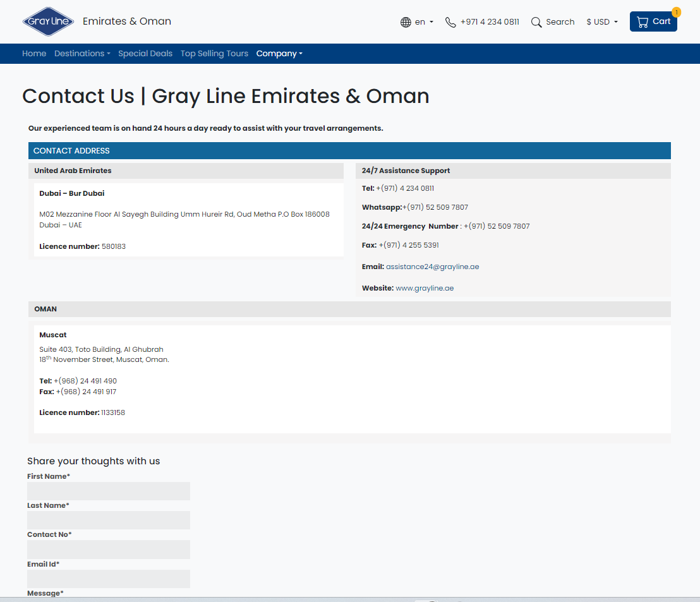Click the Contact Us page title
The image size is (700, 602).
pyautogui.click(x=226, y=97)
